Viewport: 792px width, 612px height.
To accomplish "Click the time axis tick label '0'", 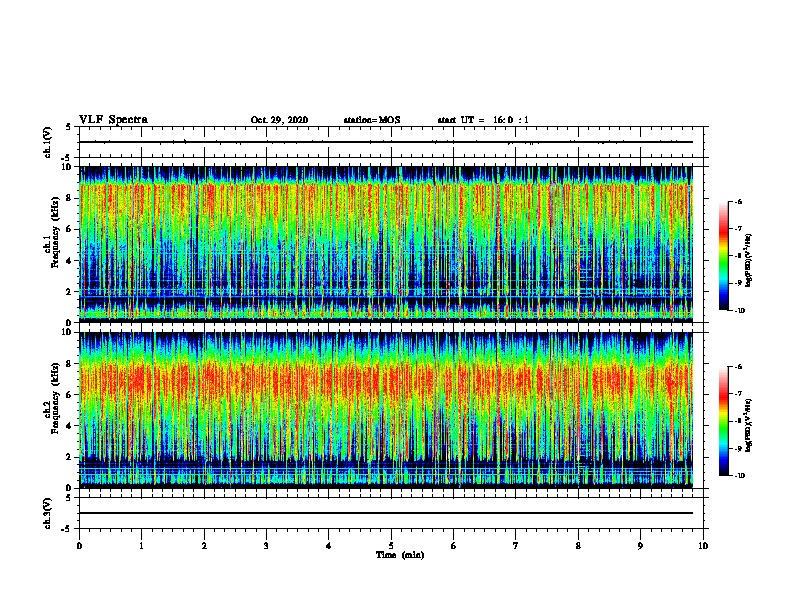I will pyautogui.click(x=79, y=546).
